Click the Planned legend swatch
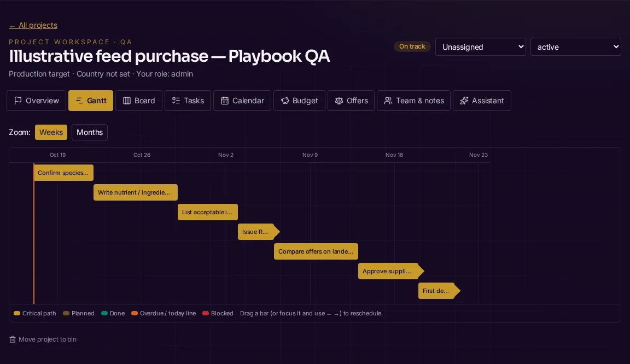Screen dimensions: 630x364 (66, 313)
